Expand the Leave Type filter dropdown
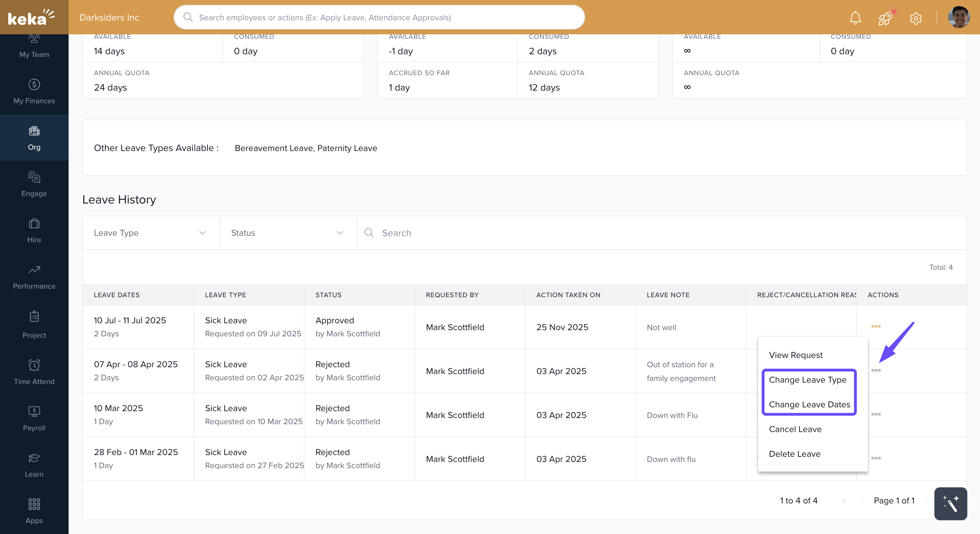 (151, 233)
